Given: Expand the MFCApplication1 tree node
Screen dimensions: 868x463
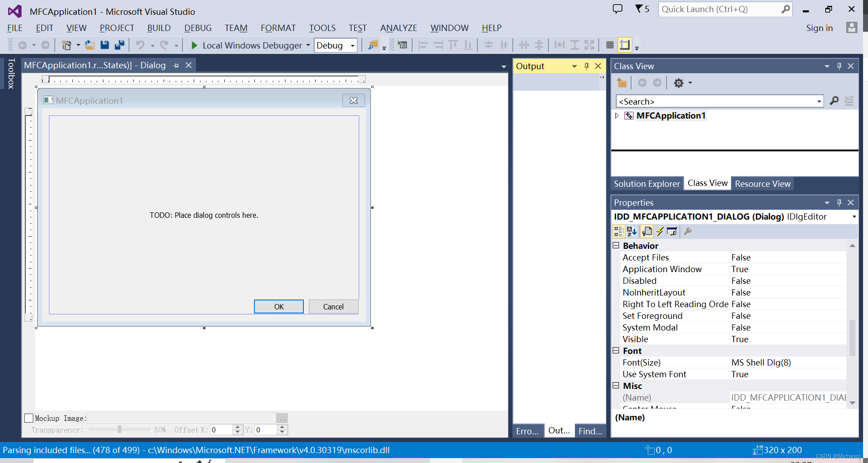Looking at the screenshot, I should [617, 115].
